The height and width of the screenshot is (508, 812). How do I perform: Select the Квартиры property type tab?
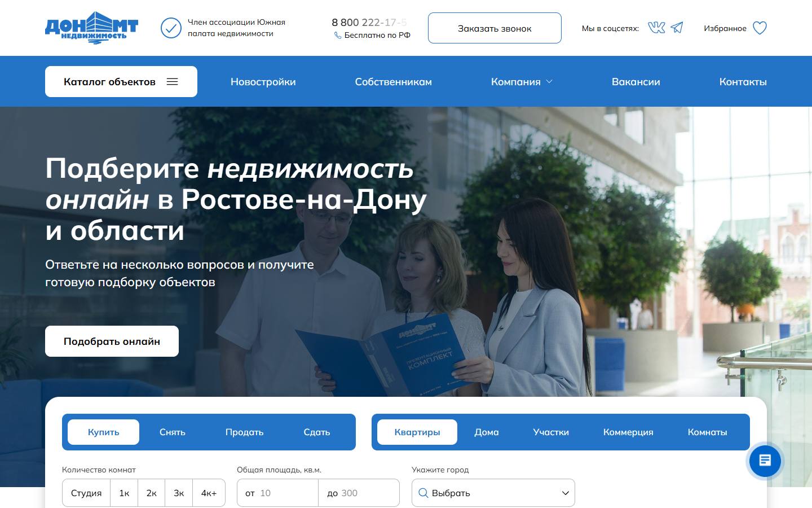[x=417, y=432]
